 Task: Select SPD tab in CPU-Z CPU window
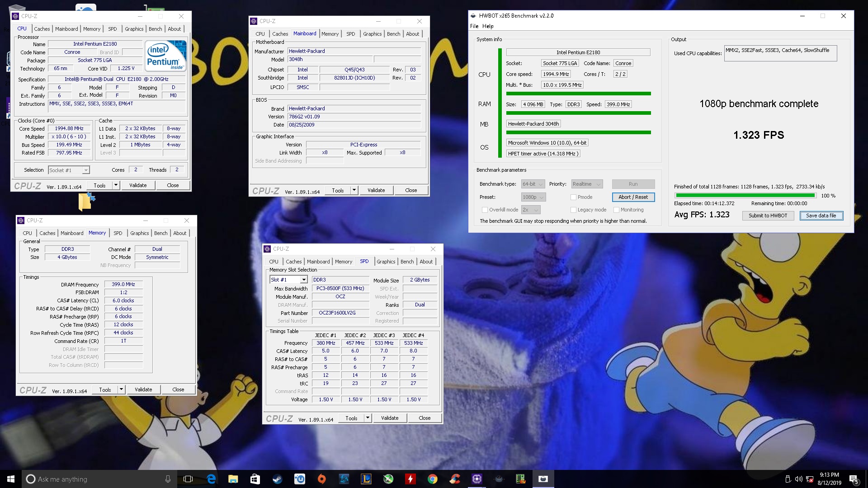(x=113, y=29)
